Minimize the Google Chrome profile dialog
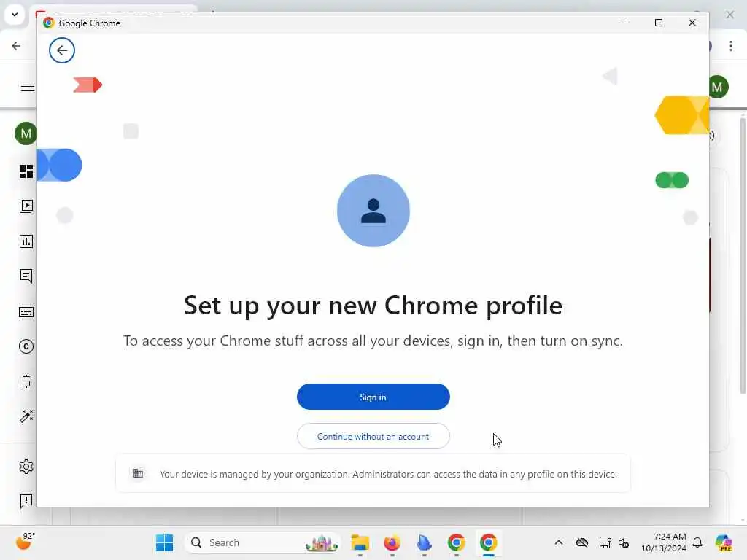 [x=626, y=23]
